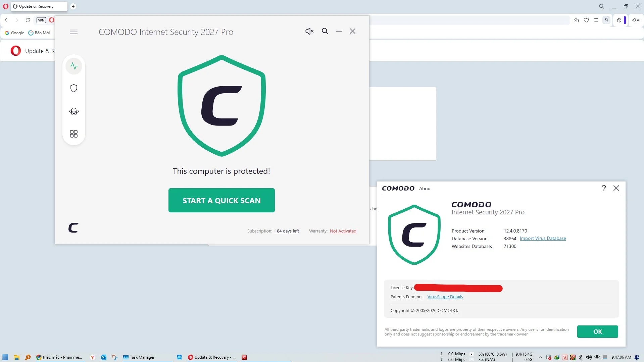Image resolution: width=644 pixels, height=362 pixels.
Task: Open volume control in system tray
Action: point(589,357)
